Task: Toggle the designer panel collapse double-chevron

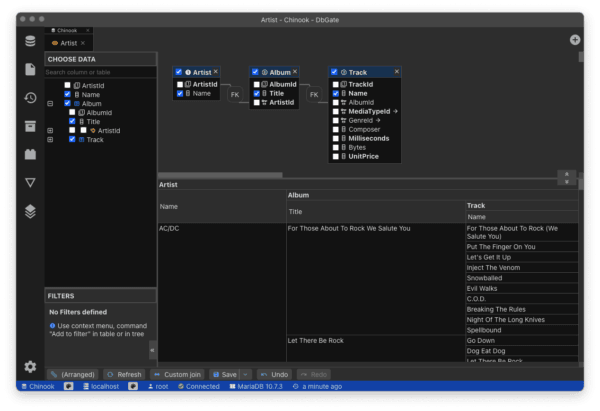Action: tap(567, 178)
